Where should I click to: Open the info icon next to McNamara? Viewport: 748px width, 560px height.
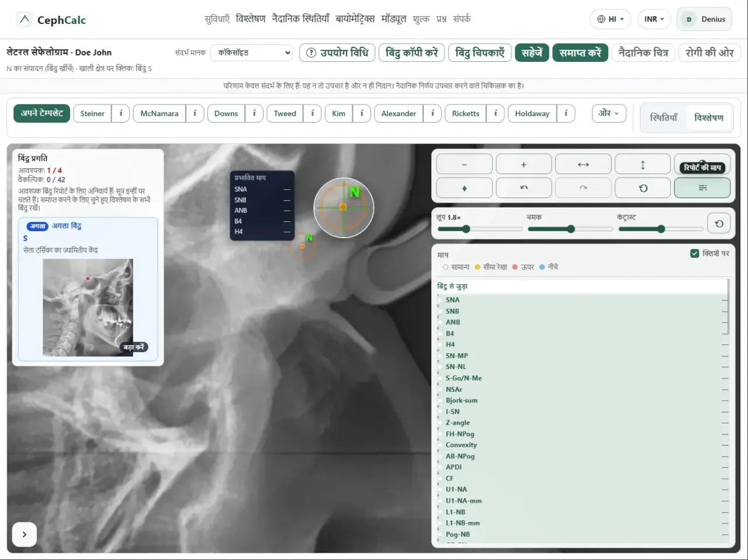(195, 113)
